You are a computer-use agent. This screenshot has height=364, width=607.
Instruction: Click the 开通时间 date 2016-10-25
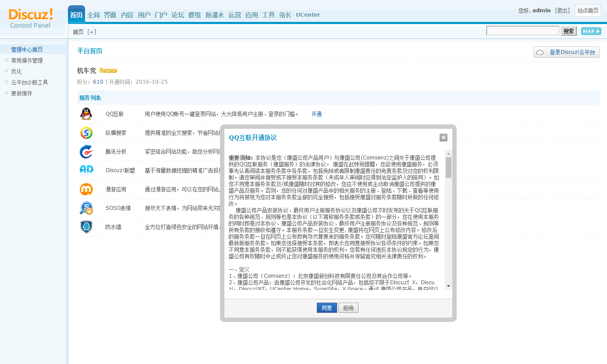pyautogui.click(x=152, y=82)
